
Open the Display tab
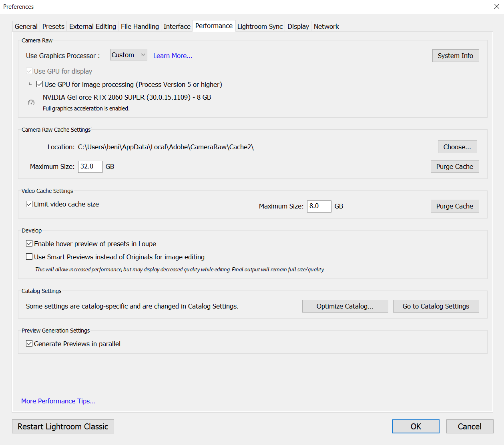pyautogui.click(x=298, y=26)
